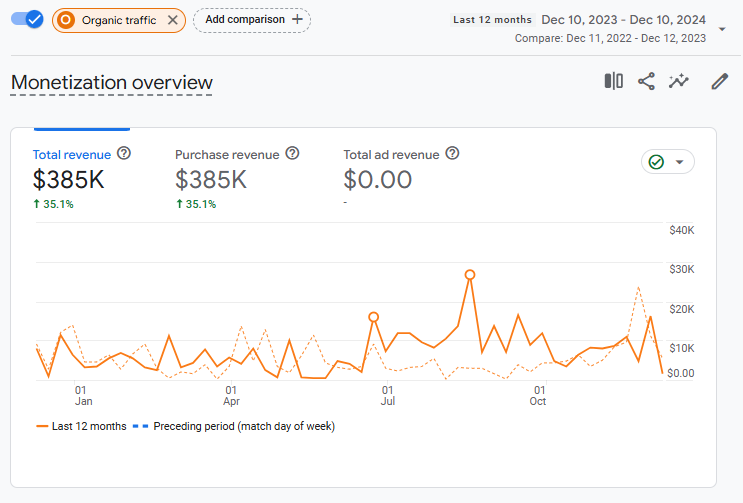Screen dimensions: 743x503
Task: Click help icon beside Total revenue
Action: coord(124,154)
